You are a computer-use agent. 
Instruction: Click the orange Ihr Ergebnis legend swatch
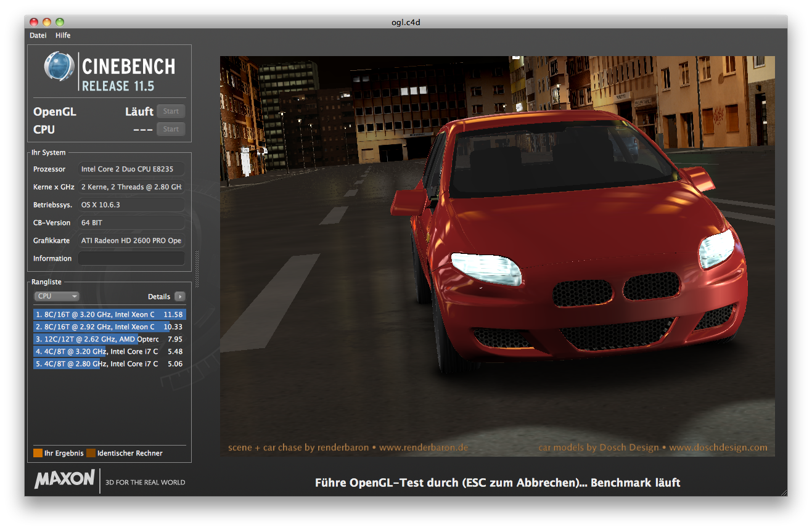click(38, 453)
